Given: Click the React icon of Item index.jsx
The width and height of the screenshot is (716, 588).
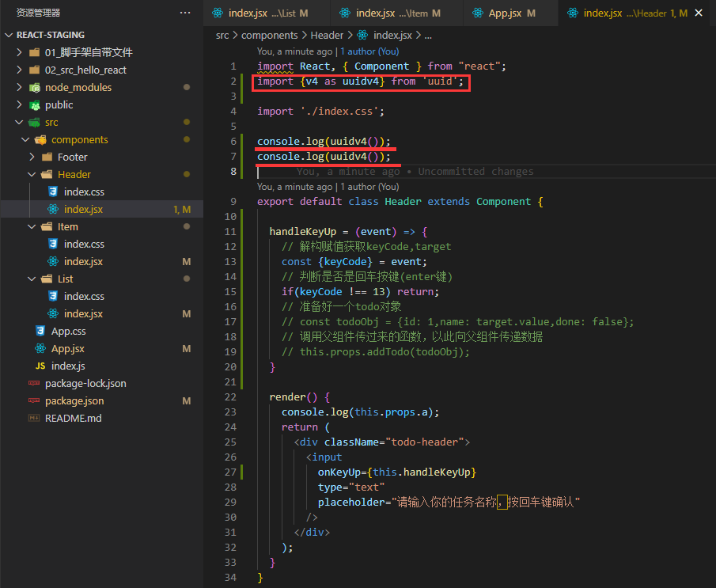Looking at the screenshot, I should [53, 261].
